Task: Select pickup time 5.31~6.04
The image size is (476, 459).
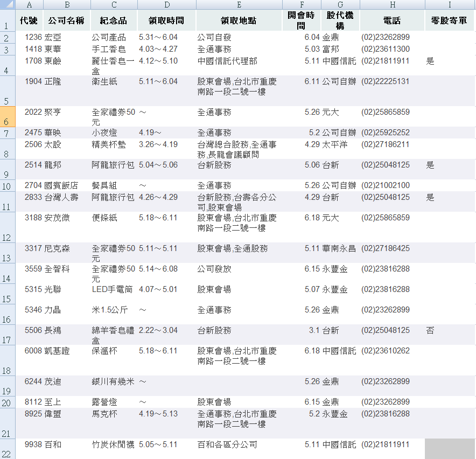Action: [167, 37]
